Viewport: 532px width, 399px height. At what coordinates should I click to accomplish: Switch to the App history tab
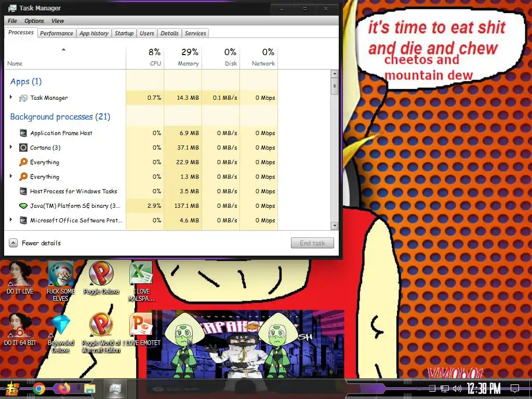coord(94,33)
